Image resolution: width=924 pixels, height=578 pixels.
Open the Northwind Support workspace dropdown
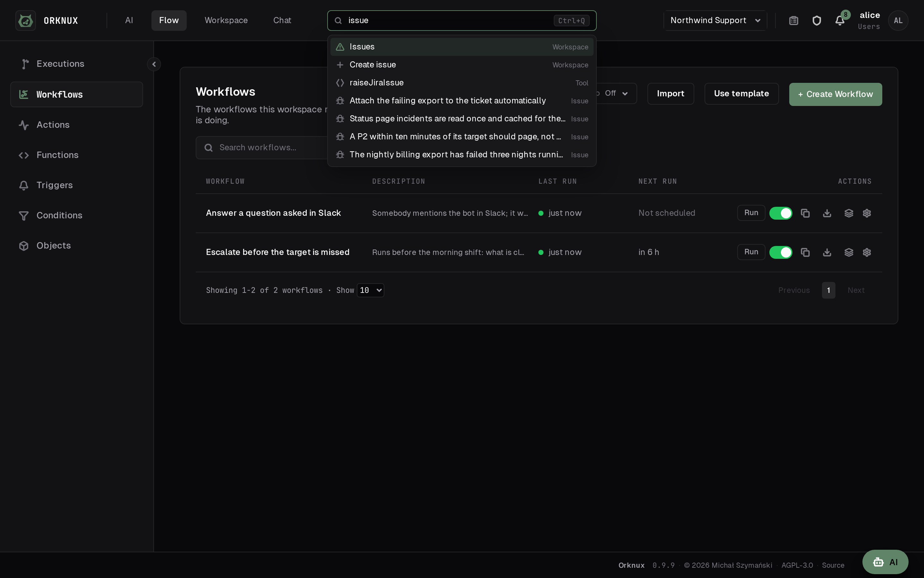(715, 21)
